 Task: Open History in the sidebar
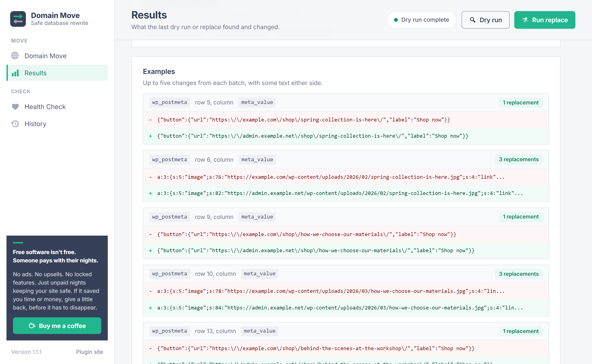point(57,124)
